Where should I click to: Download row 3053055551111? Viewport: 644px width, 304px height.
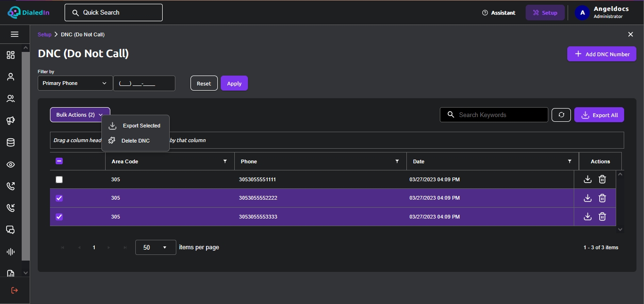(x=587, y=179)
